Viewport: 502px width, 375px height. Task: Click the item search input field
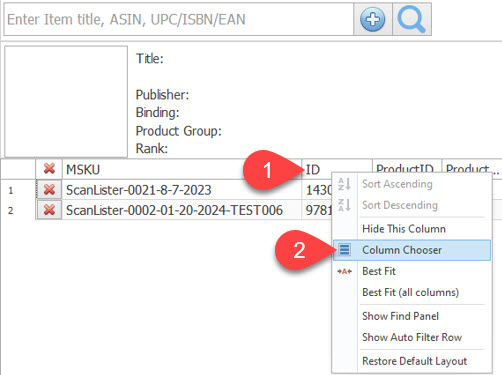(179, 19)
